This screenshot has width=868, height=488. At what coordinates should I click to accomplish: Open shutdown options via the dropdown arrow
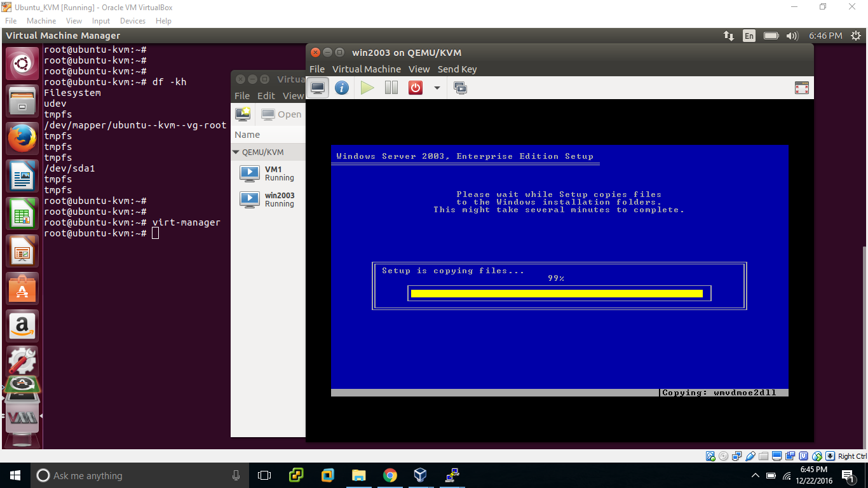tap(437, 88)
